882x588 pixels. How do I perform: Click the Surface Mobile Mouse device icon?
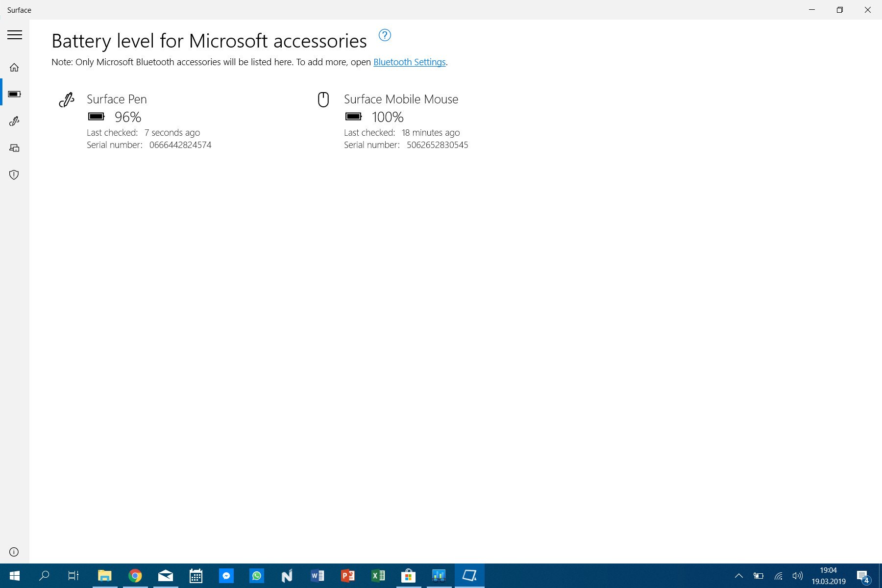point(323,99)
